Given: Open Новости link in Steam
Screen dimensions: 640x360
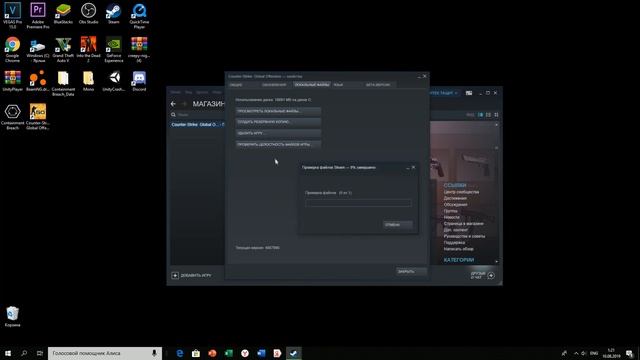Looking at the screenshot, I should coord(451,217).
